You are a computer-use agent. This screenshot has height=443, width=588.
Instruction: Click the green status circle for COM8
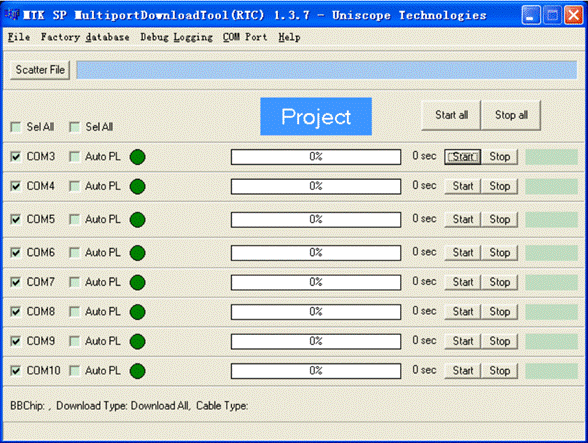138,312
